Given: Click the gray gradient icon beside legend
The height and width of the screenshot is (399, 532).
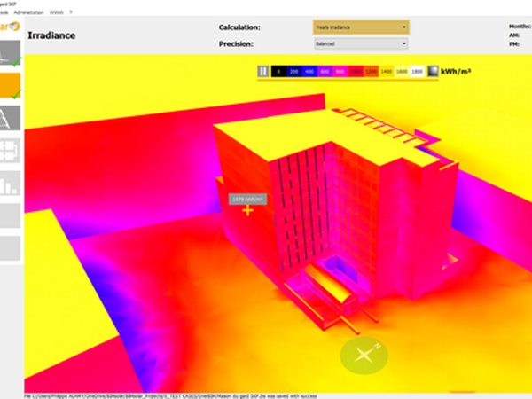Looking at the screenshot, I should [x=433, y=71].
